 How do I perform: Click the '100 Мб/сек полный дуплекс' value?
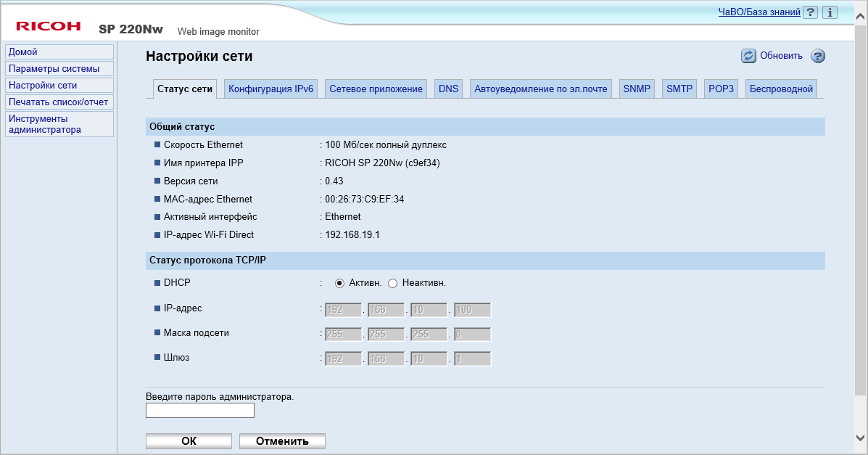(386, 145)
